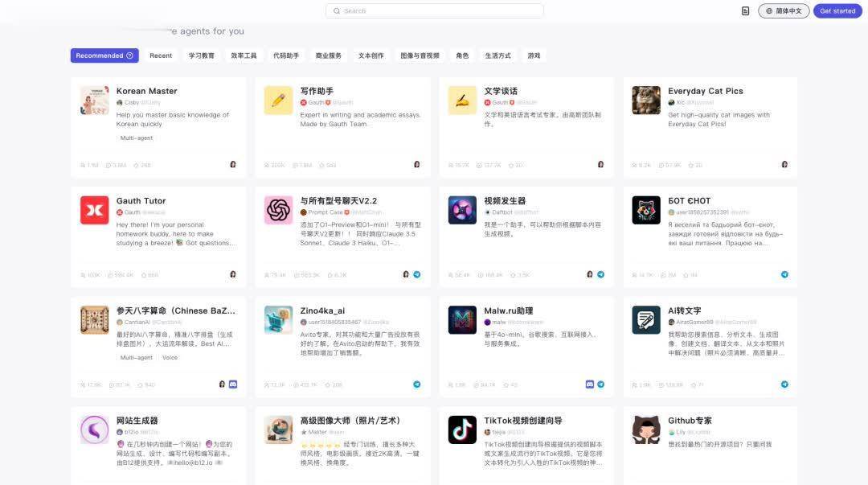Switch to the Recent tab

click(161, 55)
